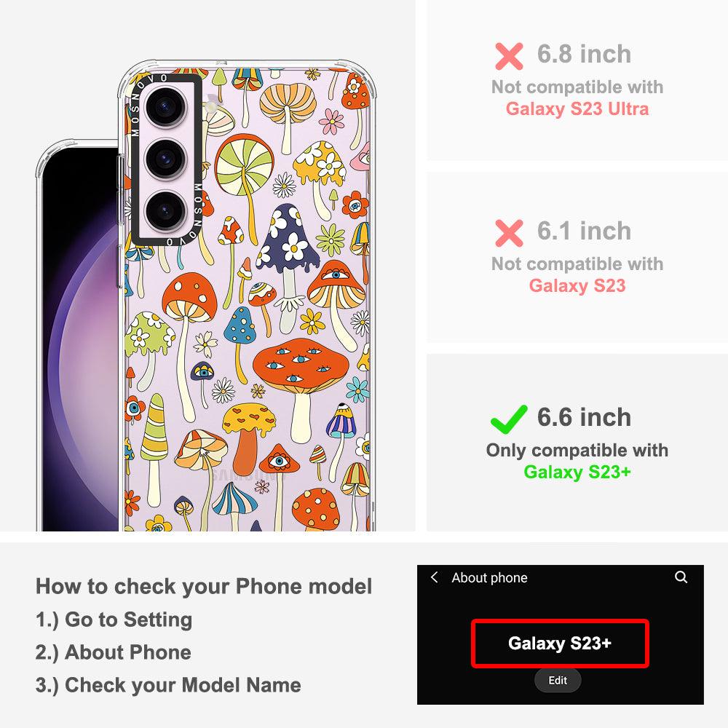Screen dimensions: 728x728
Task: Click the middle camera lens
Action: [x=166, y=159]
